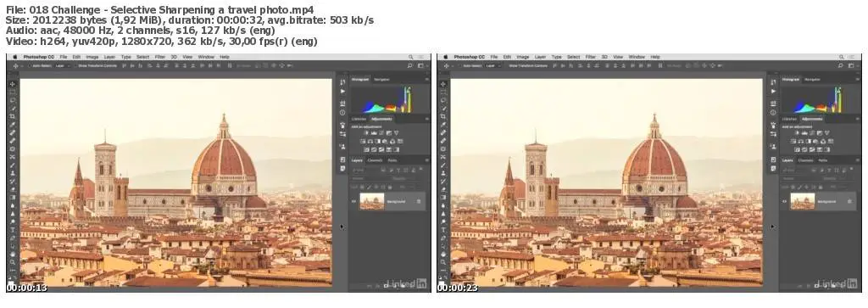Add Black & White adjustment in the 00:00:13 frame
868x308 pixels.
pyautogui.click(x=377, y=141)
